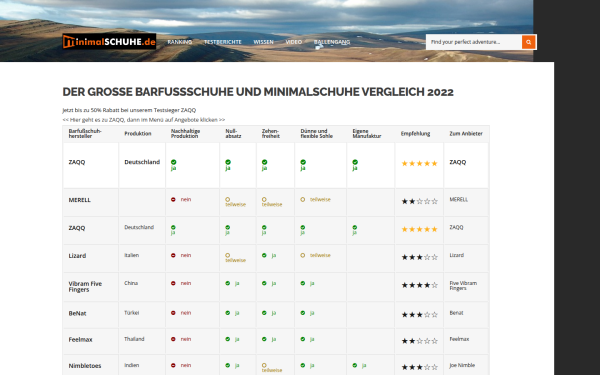The height and width of the screenshot is (375, 600).
Task: Click the 'Empfehlung' column header
Action: (x=416, y=134)
